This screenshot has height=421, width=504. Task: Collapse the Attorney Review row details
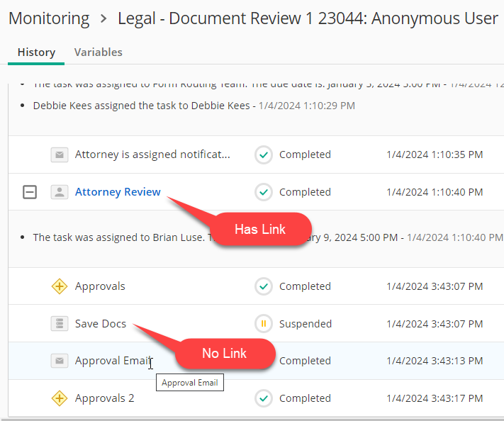pos(30,192)
